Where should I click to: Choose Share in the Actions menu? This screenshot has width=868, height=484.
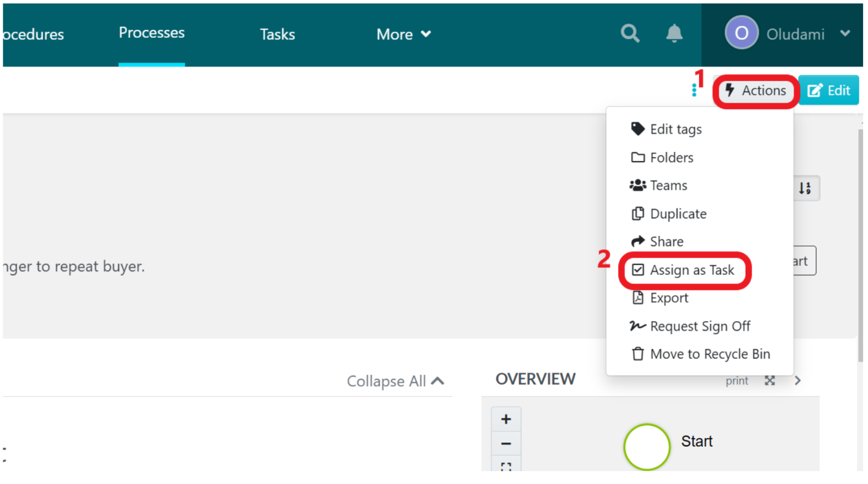pyautogui.click(x=657, y=241)
